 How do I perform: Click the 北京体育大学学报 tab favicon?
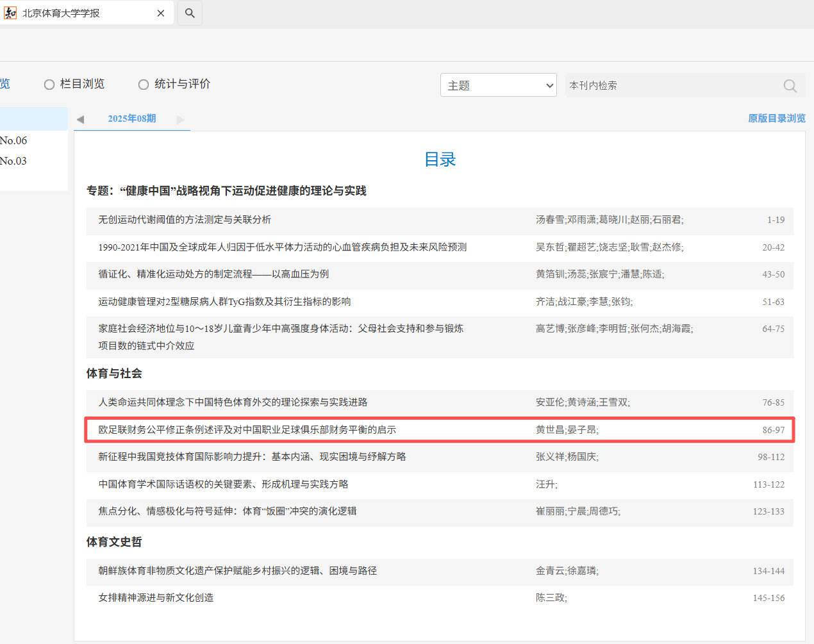coord(10,13)
